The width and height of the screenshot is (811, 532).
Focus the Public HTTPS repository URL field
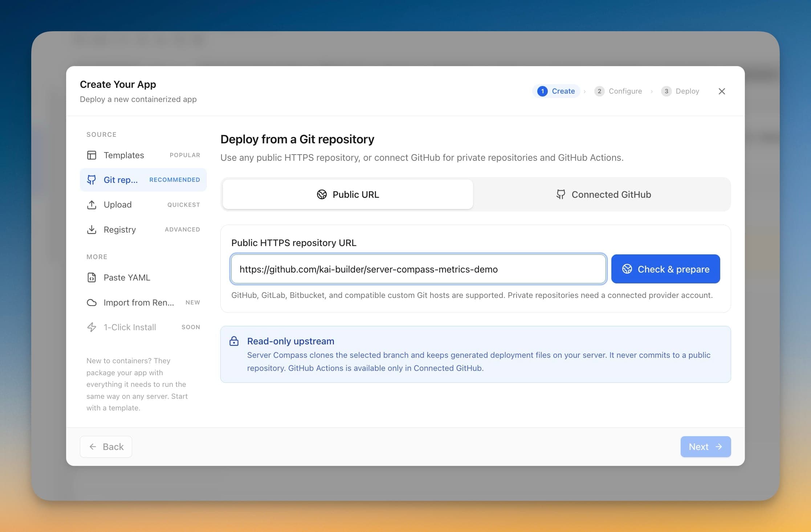pos(418,269)
